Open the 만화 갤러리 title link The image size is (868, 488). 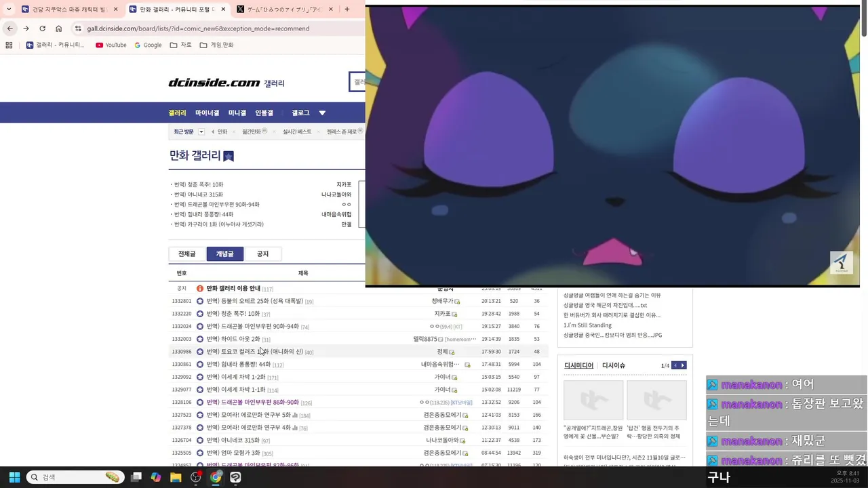click(195, 155)
